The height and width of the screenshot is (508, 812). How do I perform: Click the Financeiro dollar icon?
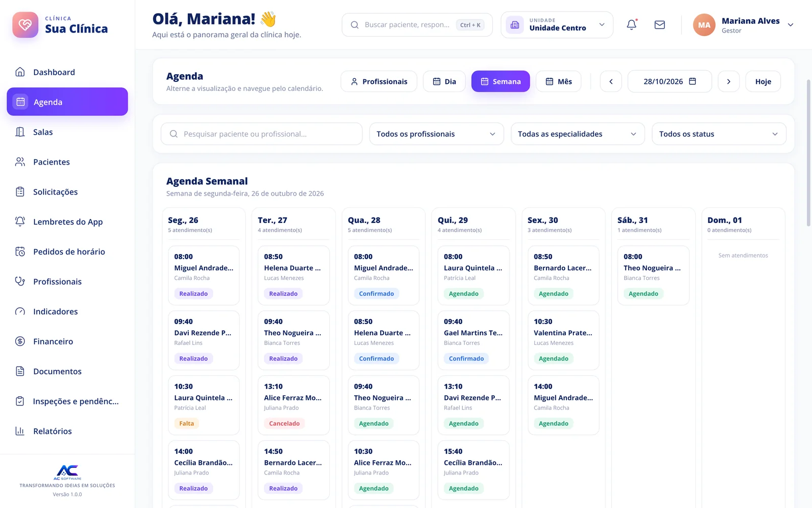pos(20,341)
